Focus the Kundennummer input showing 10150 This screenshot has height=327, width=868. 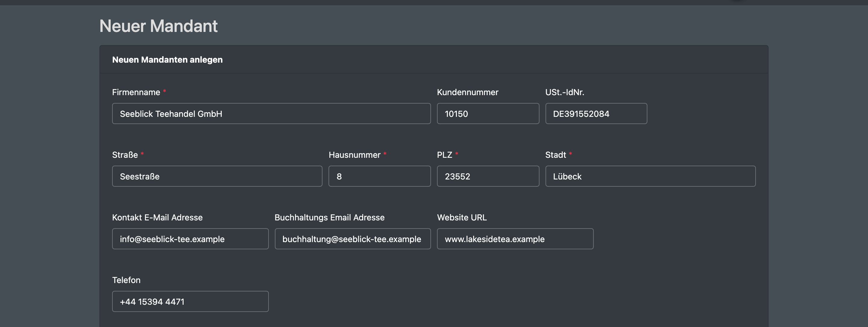(x=488, y=114)
